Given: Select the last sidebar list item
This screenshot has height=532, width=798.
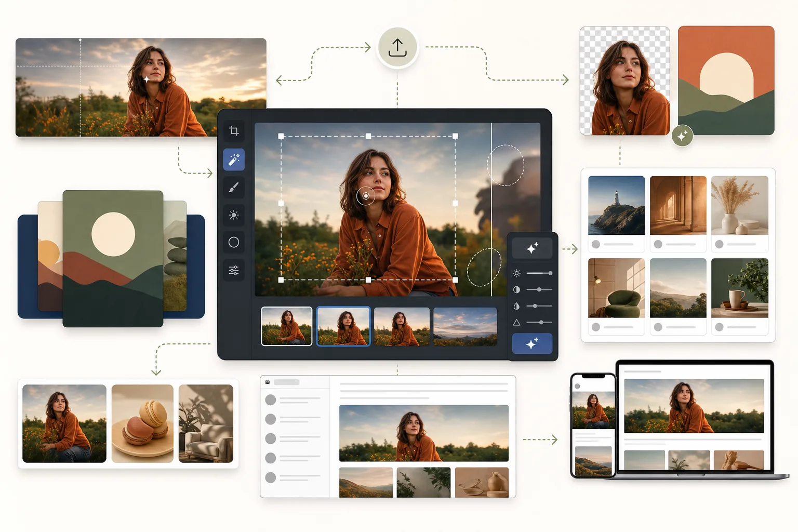Looking at the screenshot, I should (294, 477).
